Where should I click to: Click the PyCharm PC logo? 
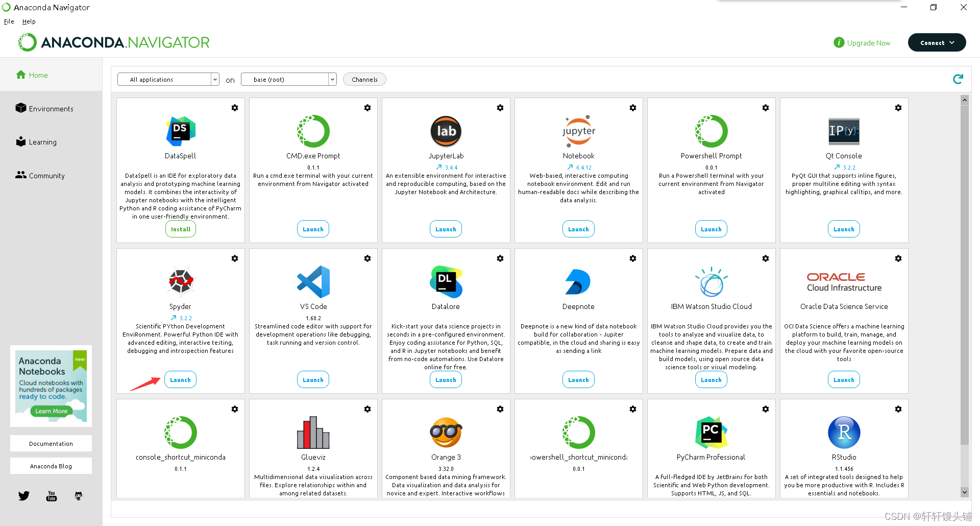712,433
